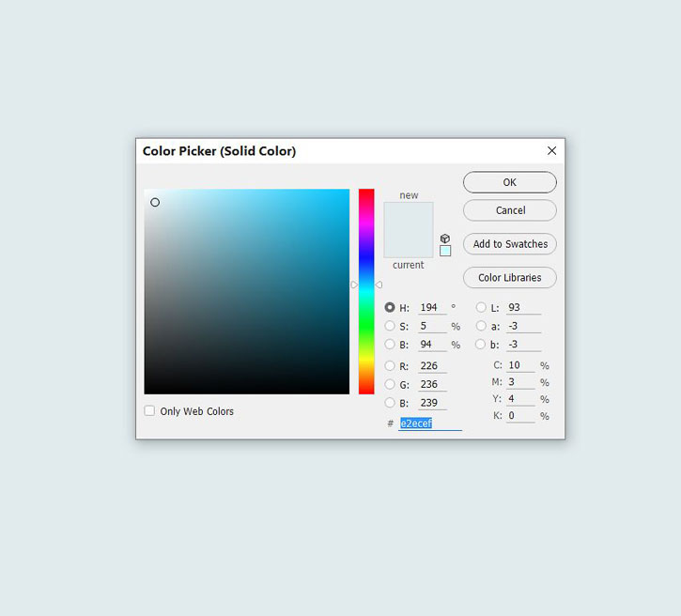
Task: Click Add to Swatches button
Action: (x=510, y=244)
